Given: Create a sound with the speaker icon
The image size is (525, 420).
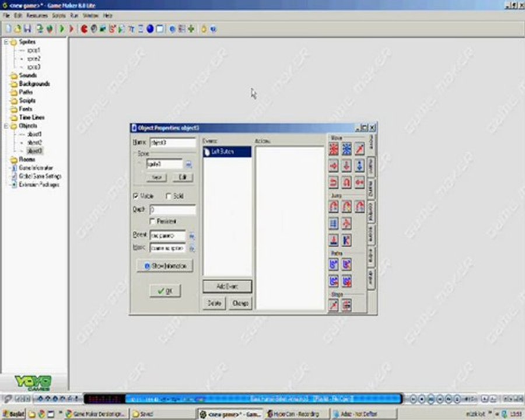Looking at the screenshot, I should [94, 29].
